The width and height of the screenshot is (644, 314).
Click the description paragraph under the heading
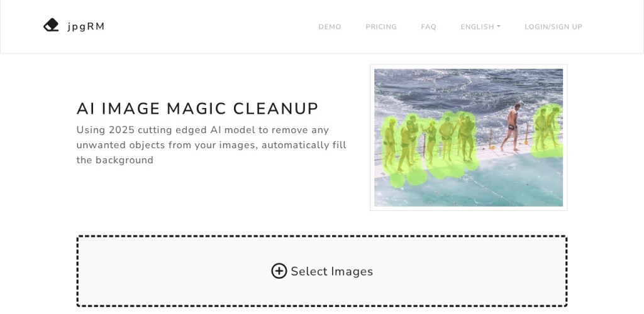(x=211, y=145)
